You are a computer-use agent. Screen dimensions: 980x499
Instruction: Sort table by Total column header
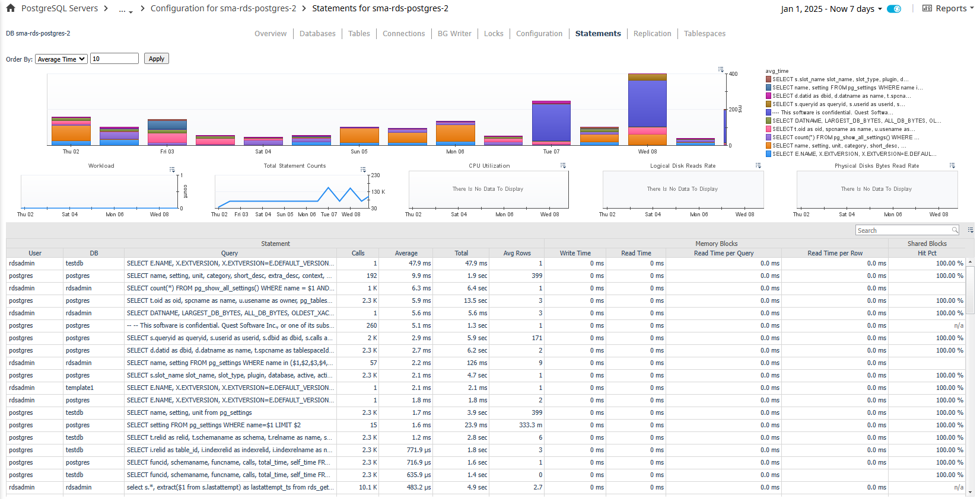tap(462, 253)
